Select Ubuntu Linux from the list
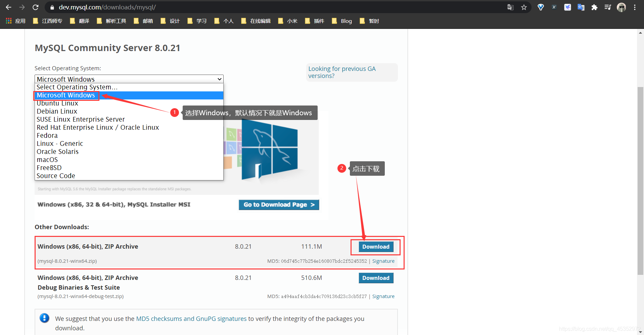Viewport: 644px width, 335px height. coord(129,103)
